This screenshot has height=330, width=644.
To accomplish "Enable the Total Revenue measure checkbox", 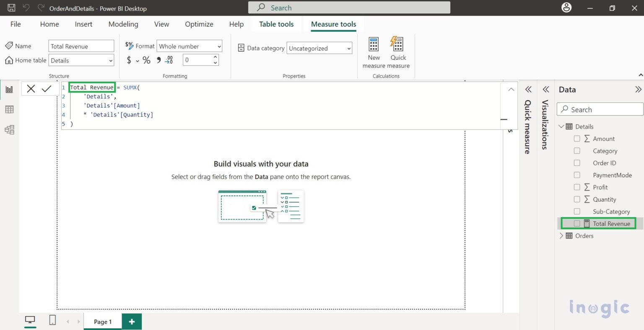I will (x=577, y=223).
